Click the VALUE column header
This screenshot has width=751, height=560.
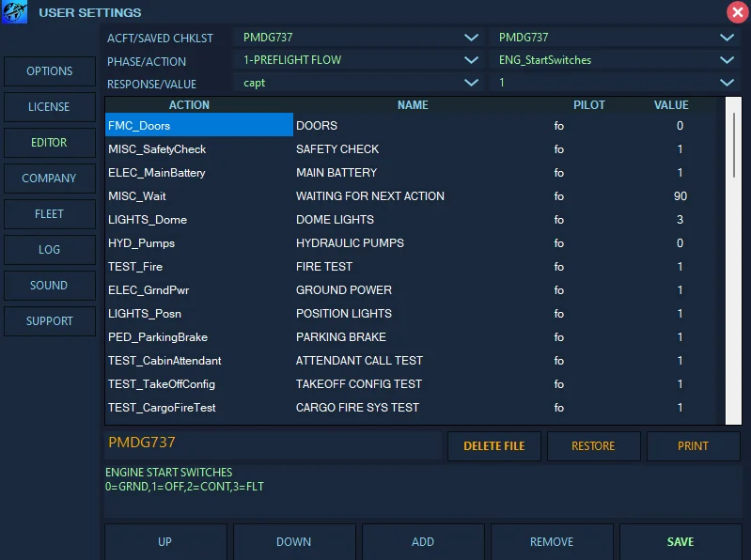[671, 105]
